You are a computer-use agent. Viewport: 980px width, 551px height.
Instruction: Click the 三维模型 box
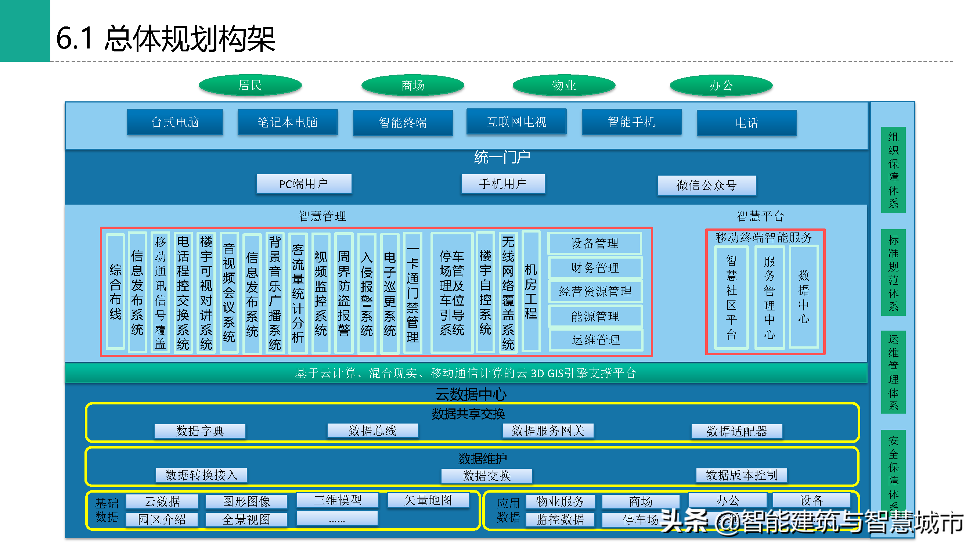click(338, 500)
